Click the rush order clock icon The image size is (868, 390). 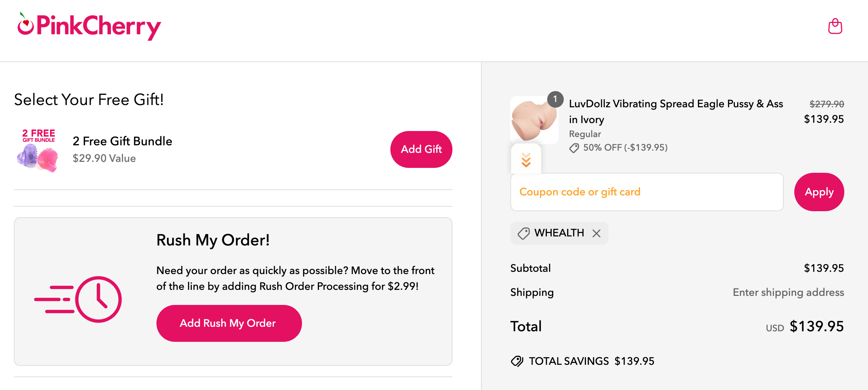click(x=99, y=299)
